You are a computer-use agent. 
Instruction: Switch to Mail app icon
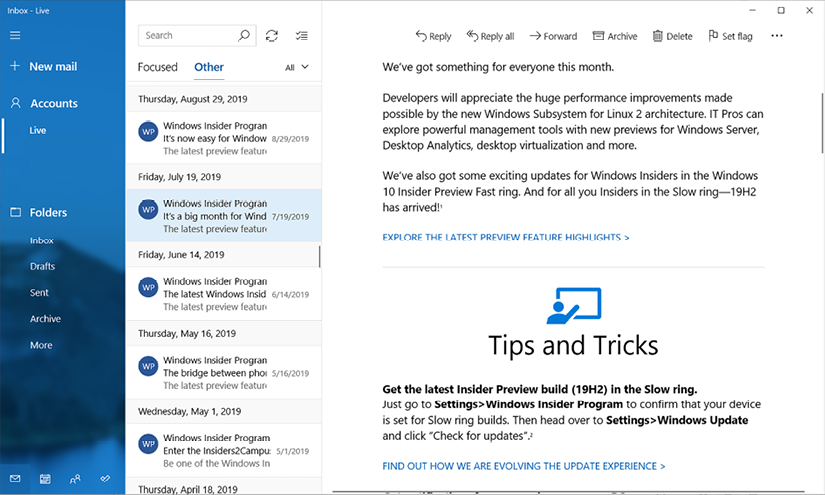coord(15,479)
